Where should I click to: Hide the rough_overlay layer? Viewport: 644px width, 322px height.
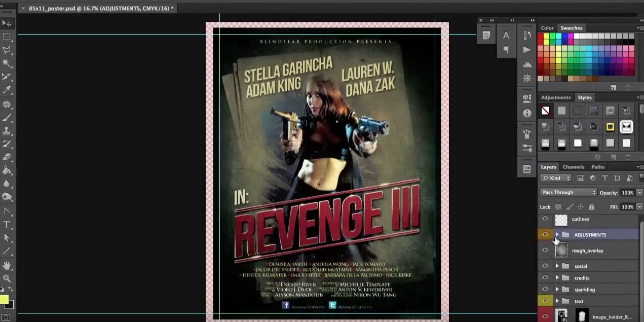(545, 250)
